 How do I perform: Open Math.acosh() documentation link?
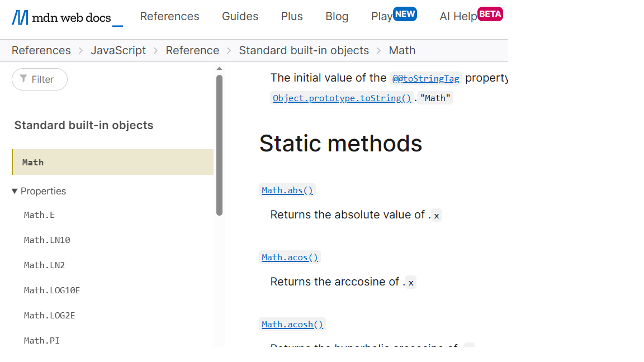click(292, 325)
